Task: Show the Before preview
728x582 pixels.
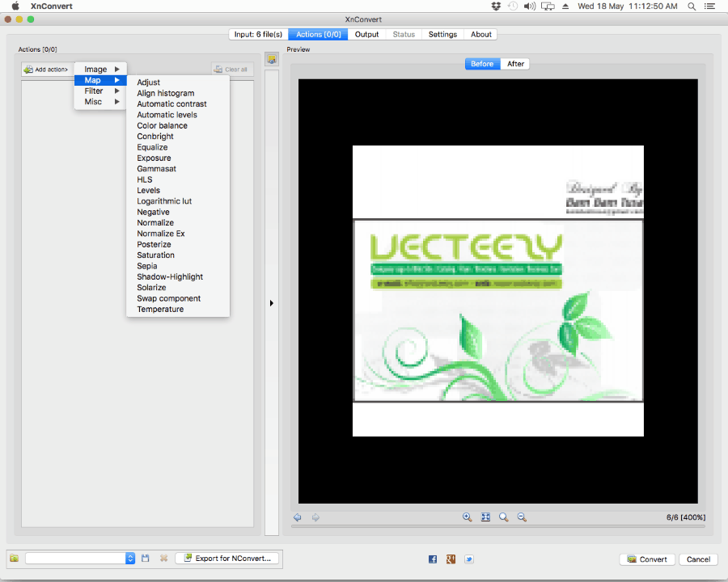Action: [x=482, y=64]
